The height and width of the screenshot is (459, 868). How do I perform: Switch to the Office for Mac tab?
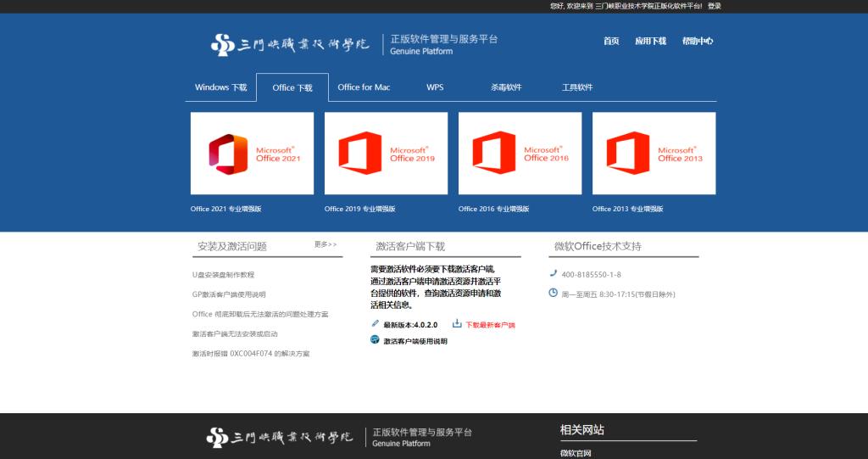tap(364, 87)
